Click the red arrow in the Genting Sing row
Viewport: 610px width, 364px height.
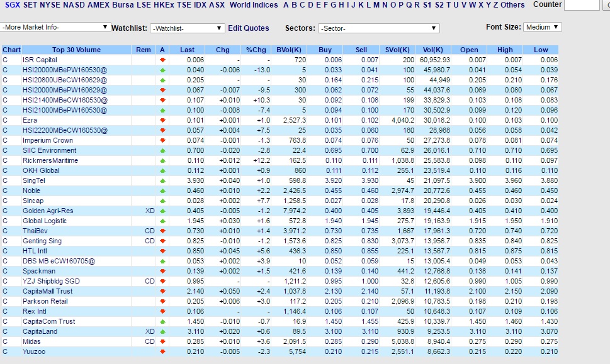[x=162, y=241]
